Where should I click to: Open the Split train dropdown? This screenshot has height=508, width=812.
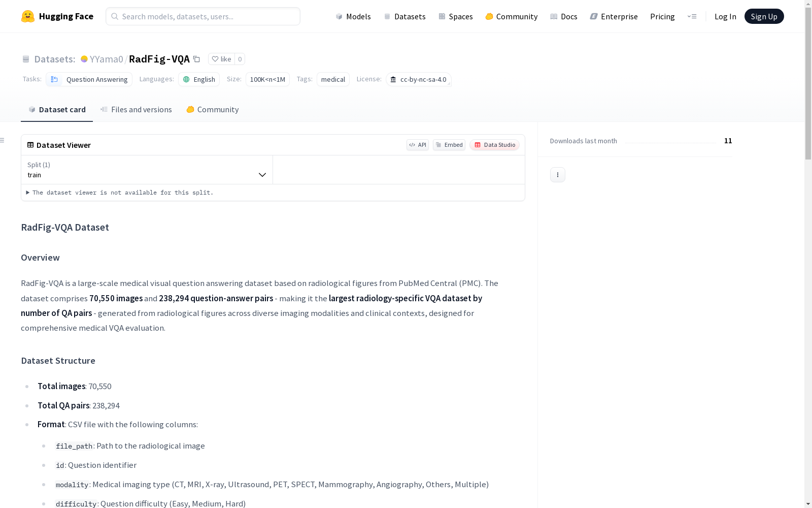coord(147,170)
